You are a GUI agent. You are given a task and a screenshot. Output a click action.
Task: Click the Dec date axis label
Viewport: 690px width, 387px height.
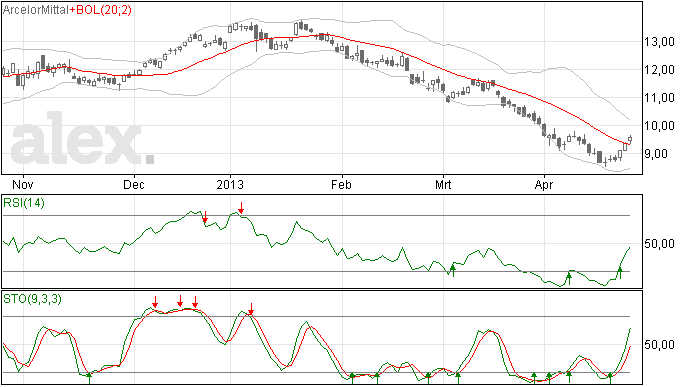coord(133,184)
